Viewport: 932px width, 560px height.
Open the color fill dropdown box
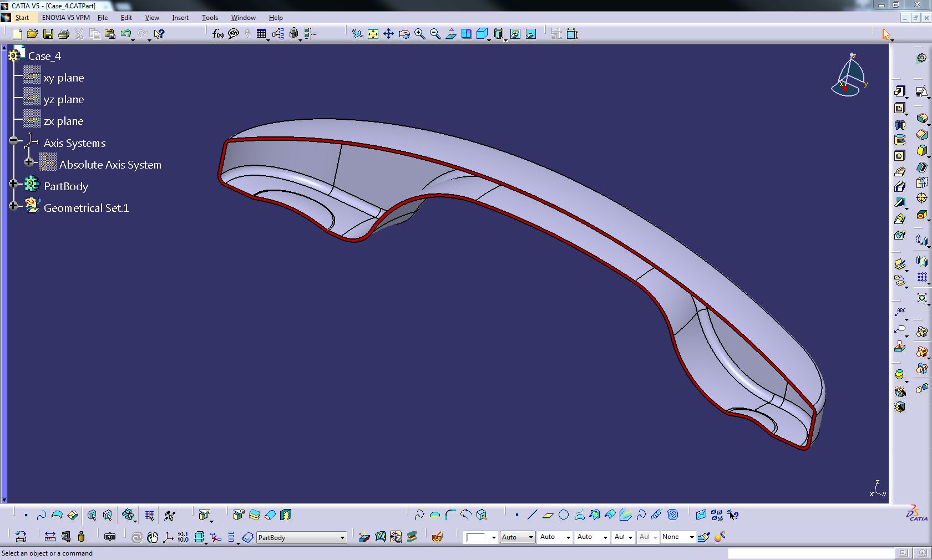[x=480, y=537]
